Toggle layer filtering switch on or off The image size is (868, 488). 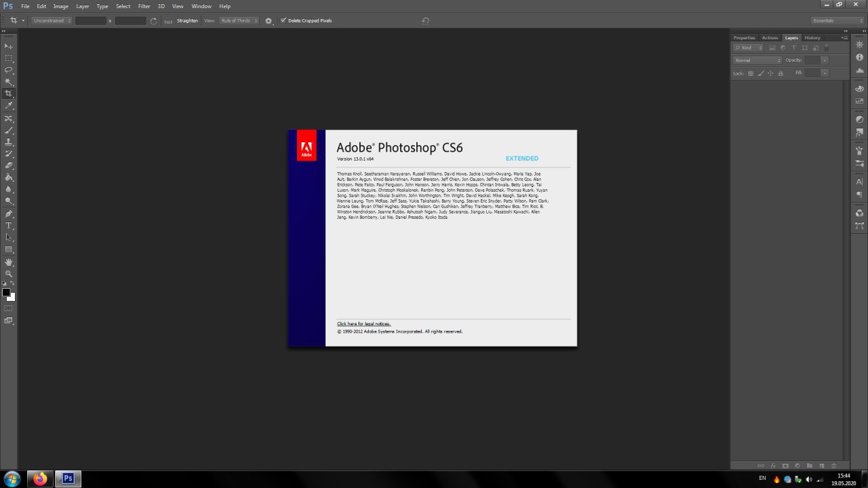(x=827, y=47)
